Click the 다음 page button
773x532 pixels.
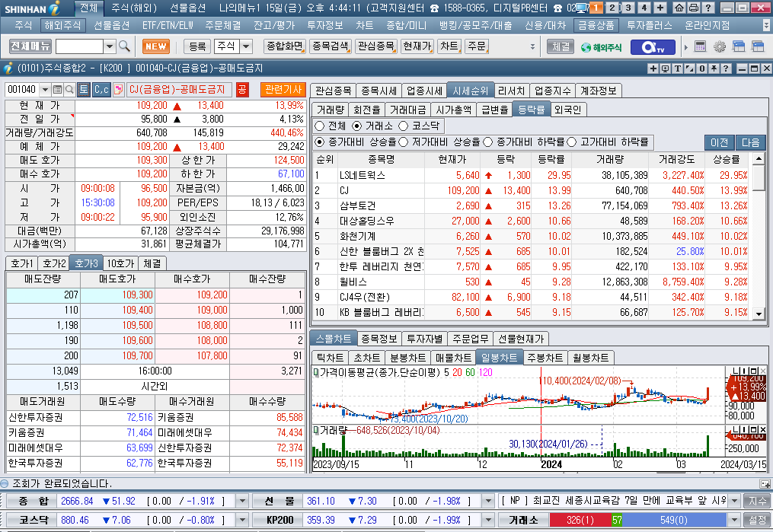click(x=750, y=142)
